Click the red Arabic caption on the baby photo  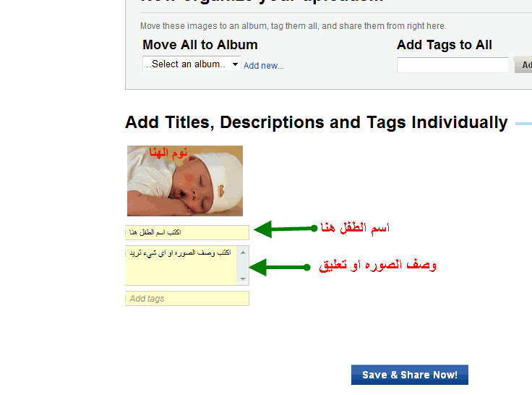click(x=168, y=153)
